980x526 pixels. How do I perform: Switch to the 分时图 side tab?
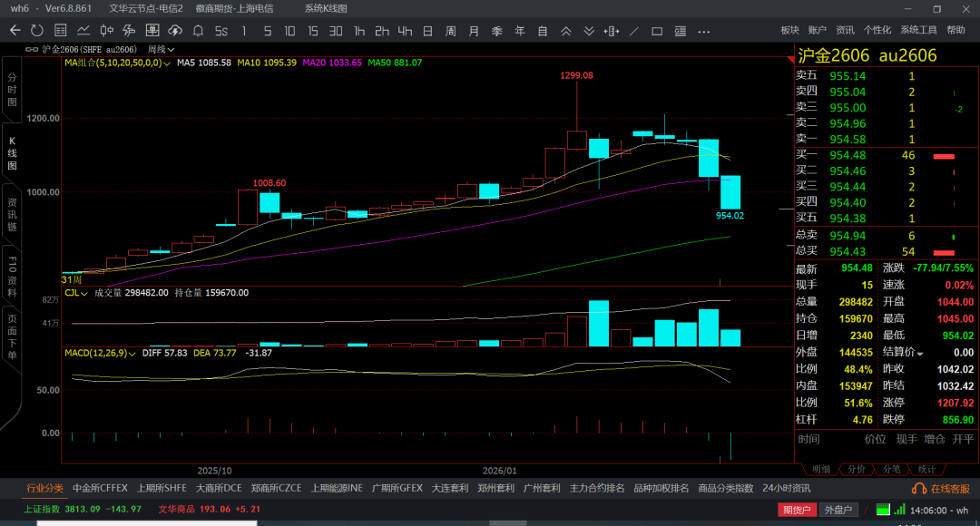[12, 89]
